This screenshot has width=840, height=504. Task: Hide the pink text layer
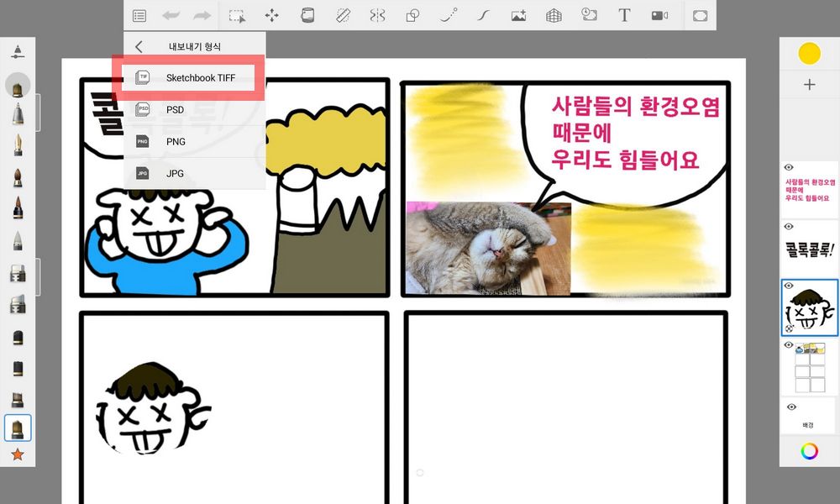789,168
